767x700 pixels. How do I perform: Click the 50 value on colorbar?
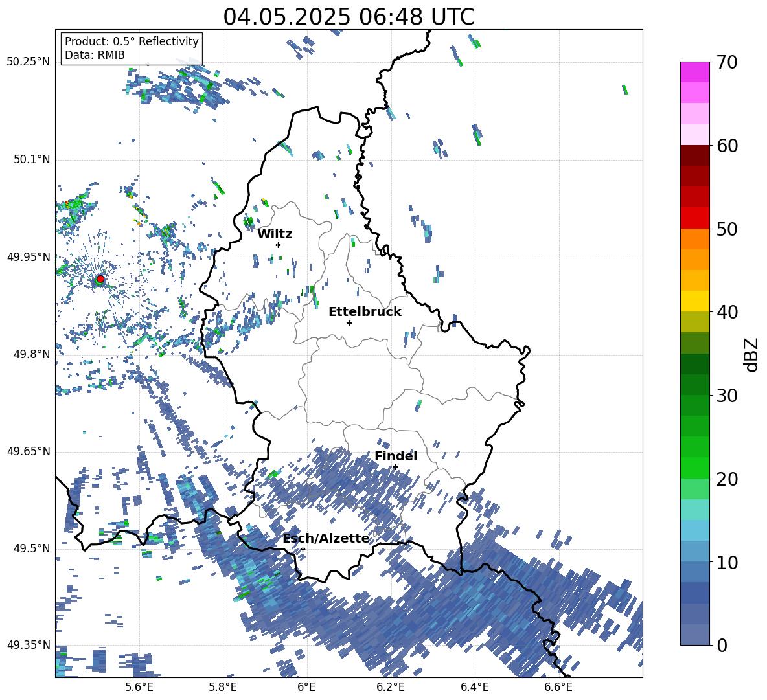tap(727, 229)
